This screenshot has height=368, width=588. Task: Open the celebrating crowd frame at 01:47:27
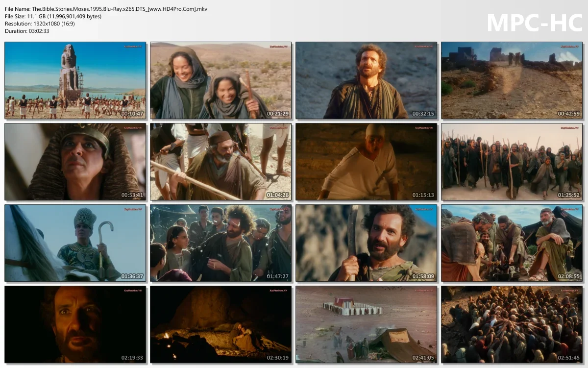pyautogui.click(x=220, y=244)
